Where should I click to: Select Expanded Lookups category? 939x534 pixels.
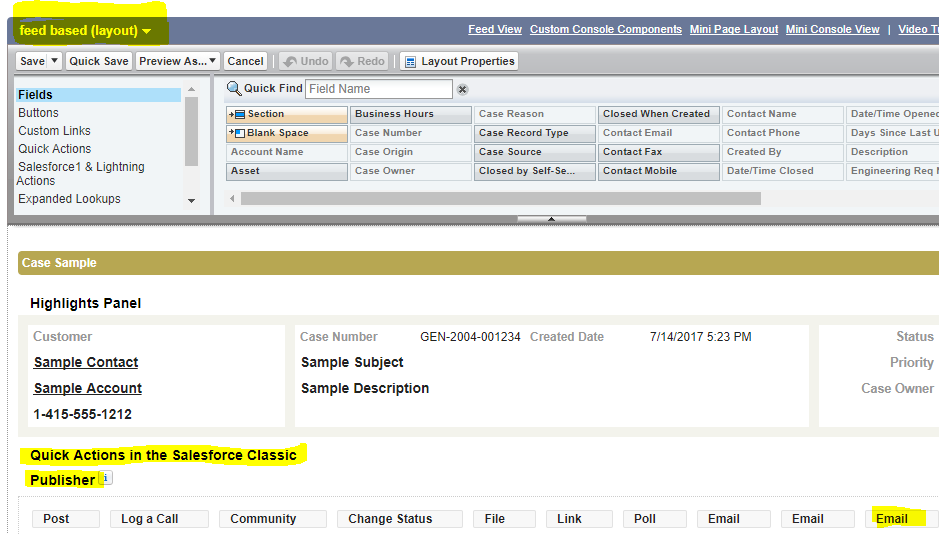[69, 199]
